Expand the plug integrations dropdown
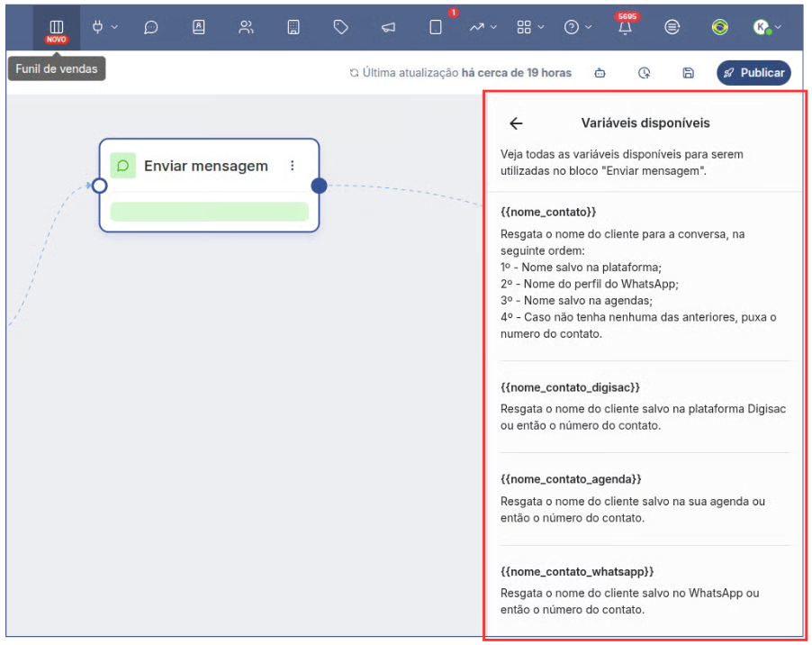Screen dimensions: 812x645 (104, 27)
